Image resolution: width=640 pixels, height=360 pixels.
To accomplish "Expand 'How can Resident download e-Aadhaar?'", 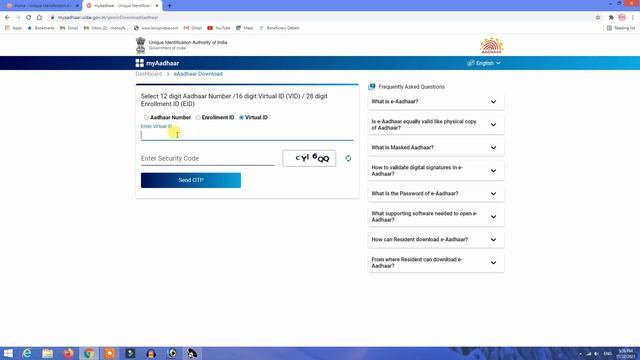I will click(x=436, y=240).
